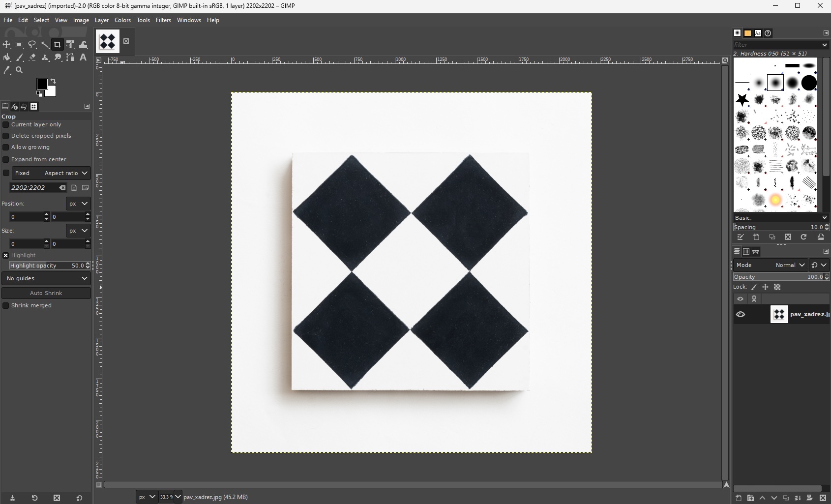Toggle lock position and size

[x=765, y=287]
